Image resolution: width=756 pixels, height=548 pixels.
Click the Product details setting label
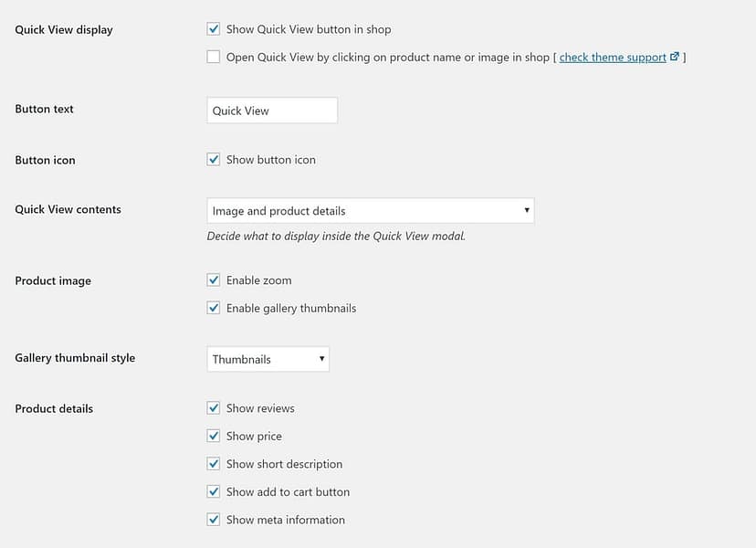53,408
